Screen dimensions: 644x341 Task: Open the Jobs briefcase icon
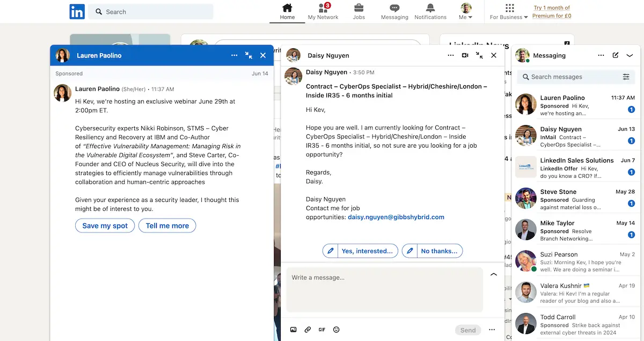pyautogui.click(x=359, y=8)
